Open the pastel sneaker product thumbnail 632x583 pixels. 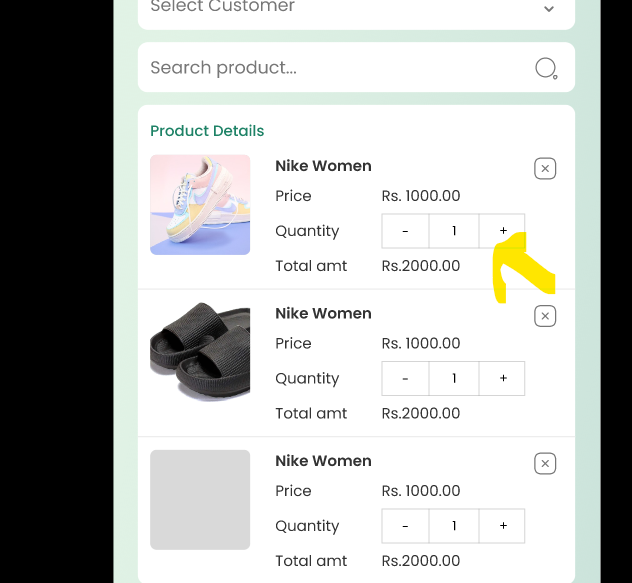[x=200, y=205]
